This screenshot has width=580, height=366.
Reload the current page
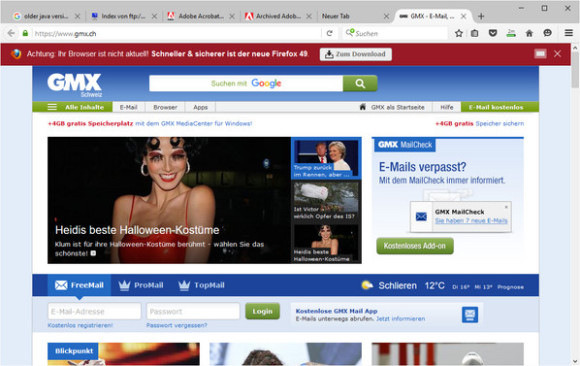(x=330, y=33)
